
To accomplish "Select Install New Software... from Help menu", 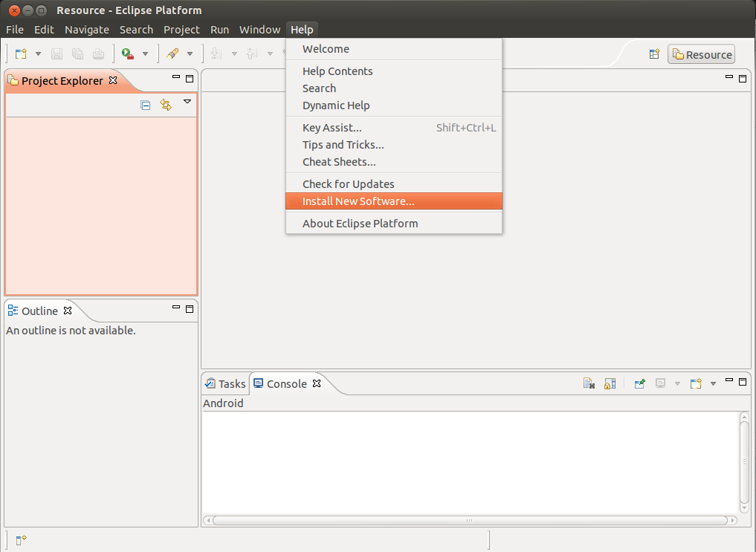I will click(x=358, y=201).
